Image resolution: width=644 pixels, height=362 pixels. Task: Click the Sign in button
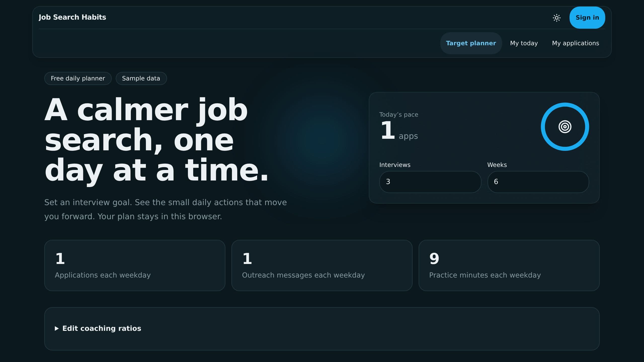point(587,18)
